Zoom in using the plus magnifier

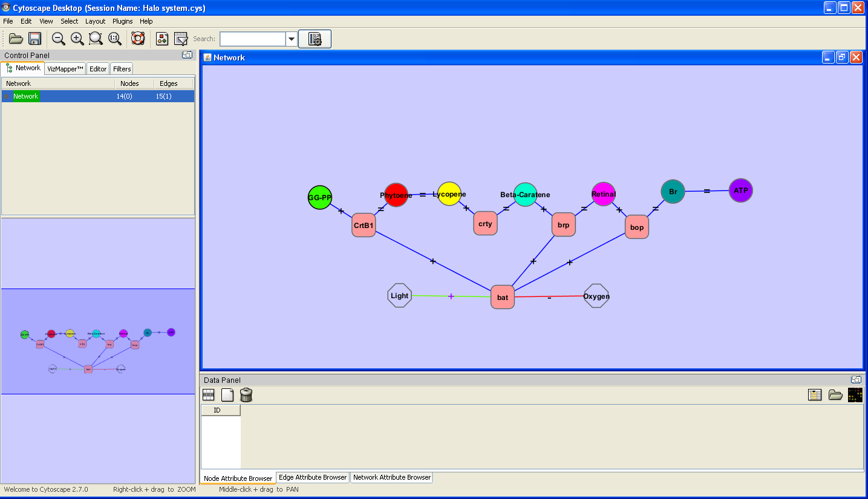point(77,39)
